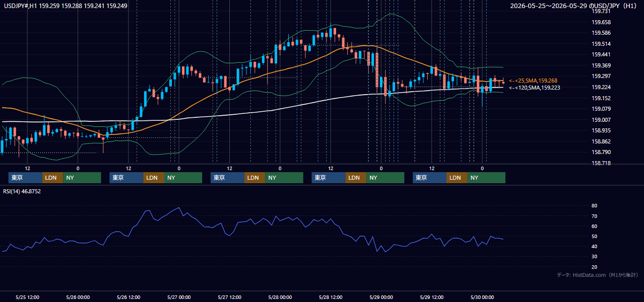This screenshot has width=644, height=302.
Task: Click the 東京 session box for 5/29
Action: pos(429,178)
